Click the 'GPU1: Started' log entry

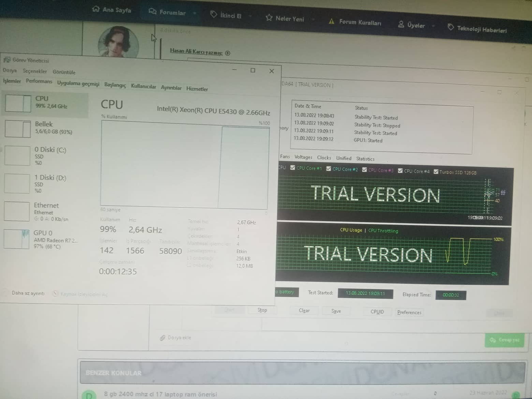(368, 140)
